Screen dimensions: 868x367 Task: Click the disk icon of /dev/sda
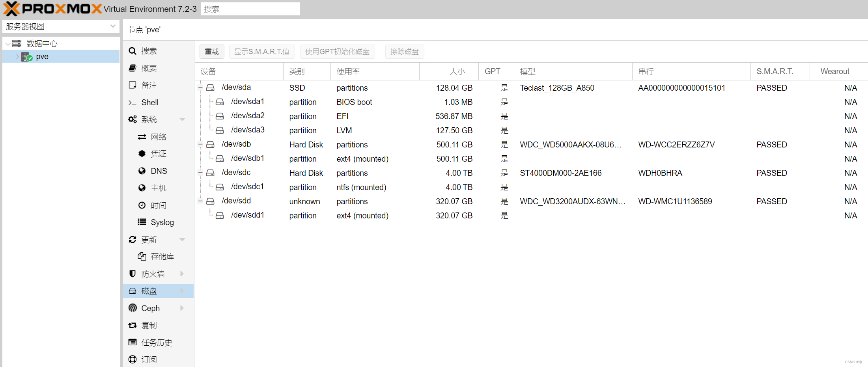pos(211,88)
